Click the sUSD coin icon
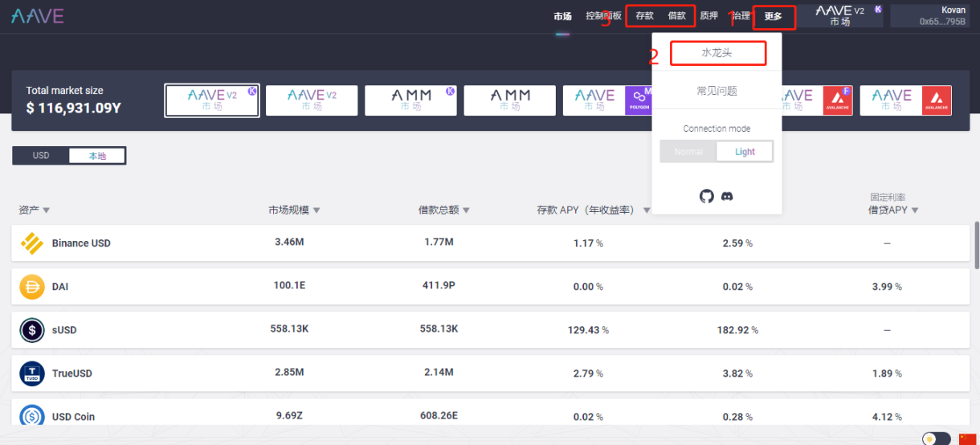The height and width of the screenshot is (445, 980). [32, 330]
